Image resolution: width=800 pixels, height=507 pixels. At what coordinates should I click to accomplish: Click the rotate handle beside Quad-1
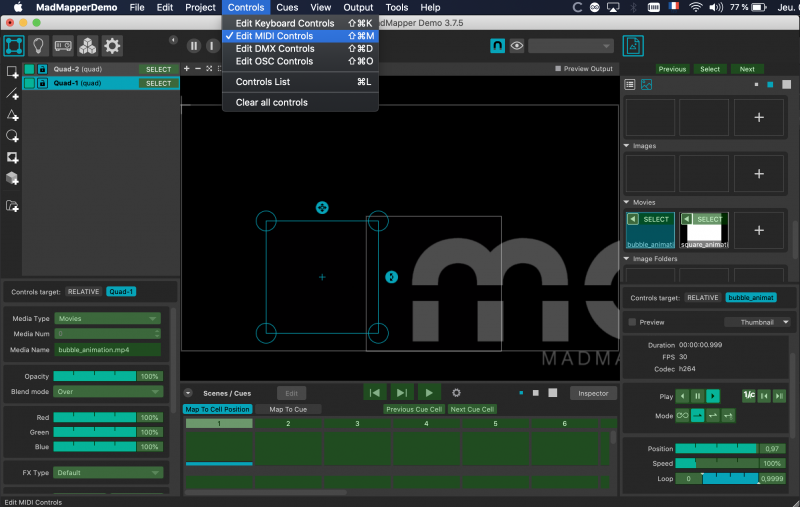(391, 277)
